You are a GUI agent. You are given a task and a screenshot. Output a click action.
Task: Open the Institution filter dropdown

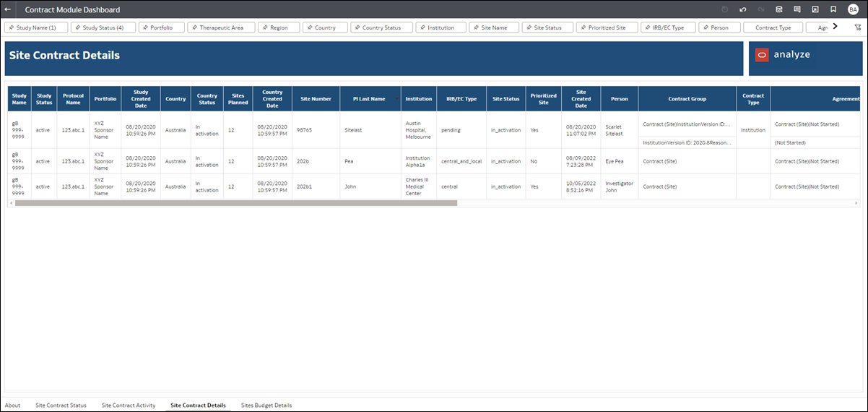(x=440, y=27)
